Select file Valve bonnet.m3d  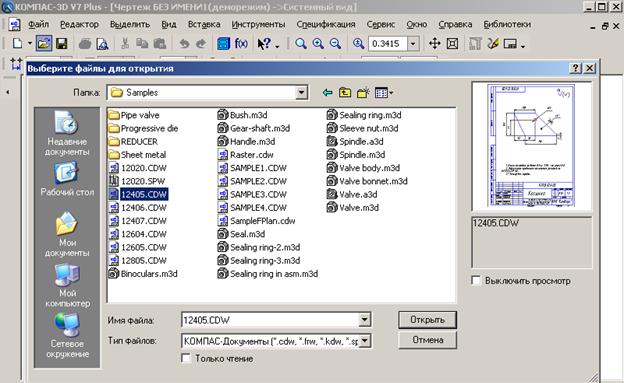[367, 181]
